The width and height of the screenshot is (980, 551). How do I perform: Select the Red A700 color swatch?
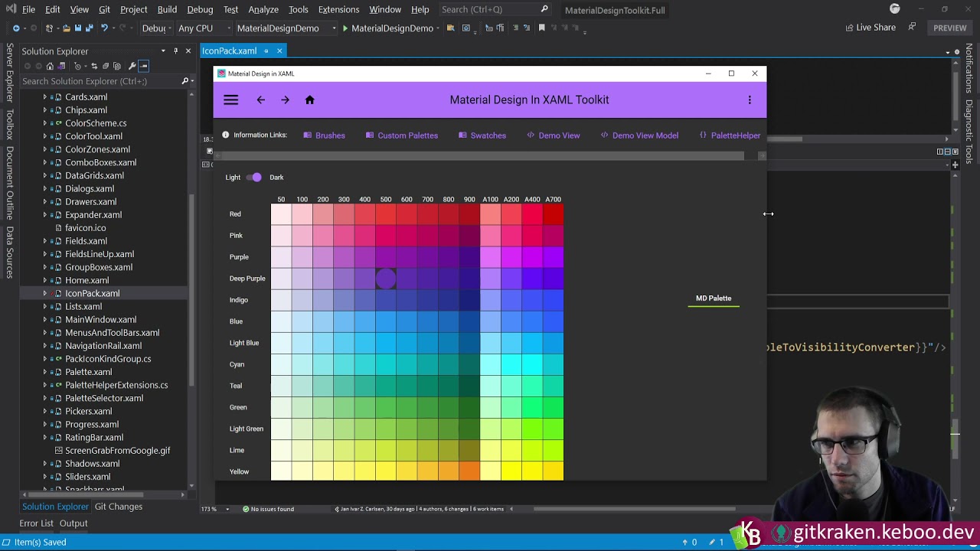coord(553,214)
